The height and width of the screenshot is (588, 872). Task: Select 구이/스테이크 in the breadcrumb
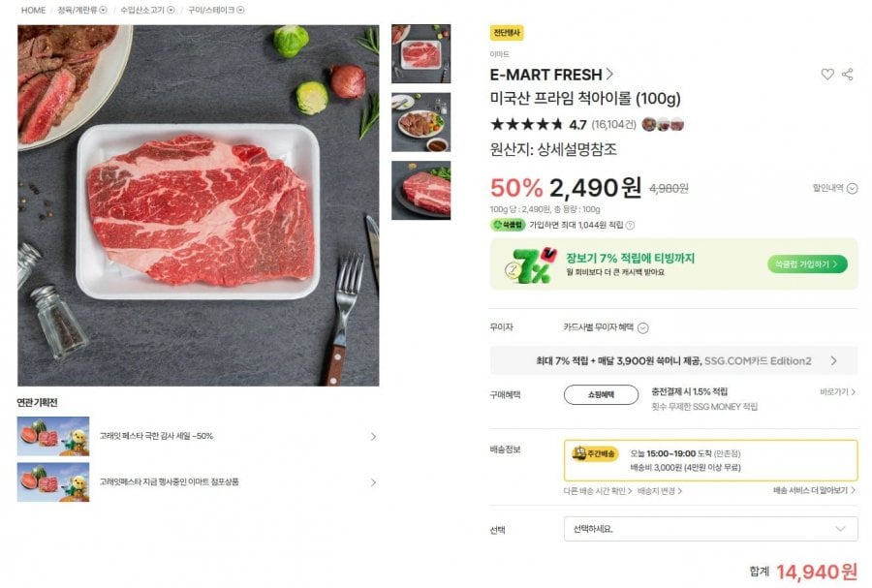tap(213, 11)
